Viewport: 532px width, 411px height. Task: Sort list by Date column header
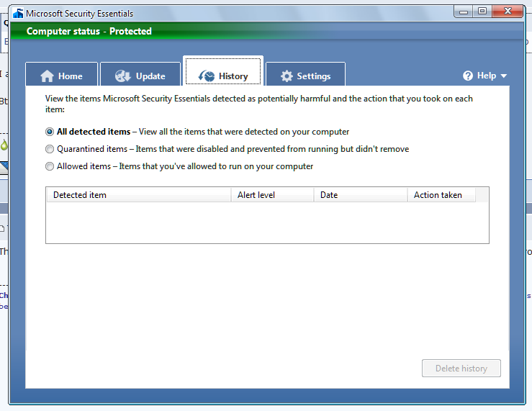click(361, 195)
